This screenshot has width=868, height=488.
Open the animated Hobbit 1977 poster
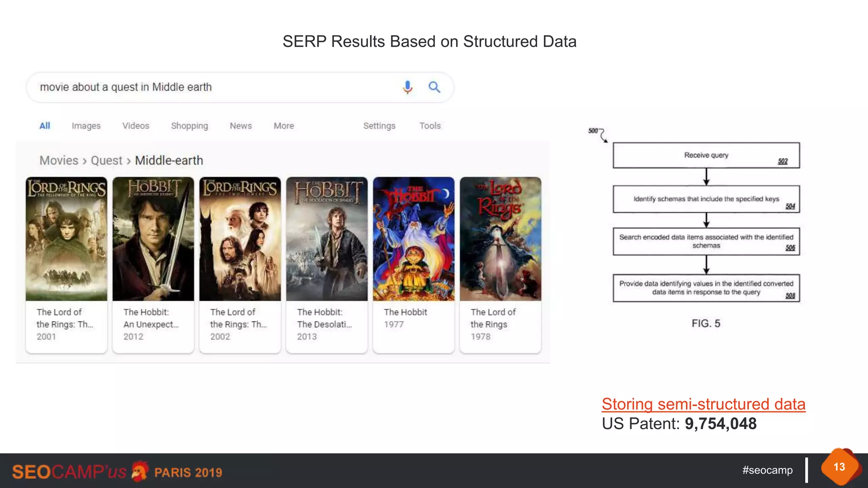[x=414, y=239]
